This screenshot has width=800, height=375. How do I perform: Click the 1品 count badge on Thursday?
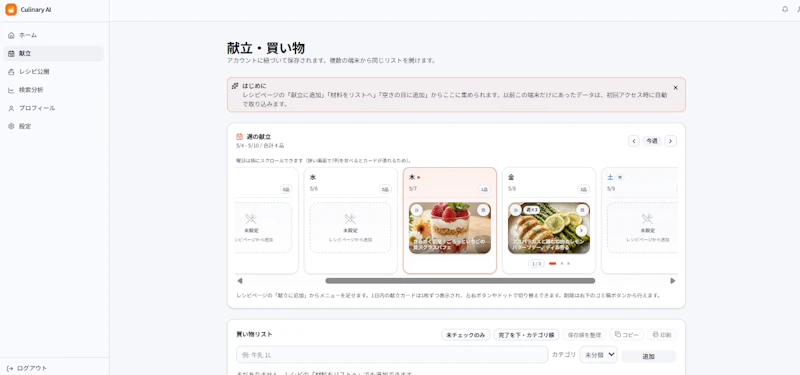[x=484, y=189]
